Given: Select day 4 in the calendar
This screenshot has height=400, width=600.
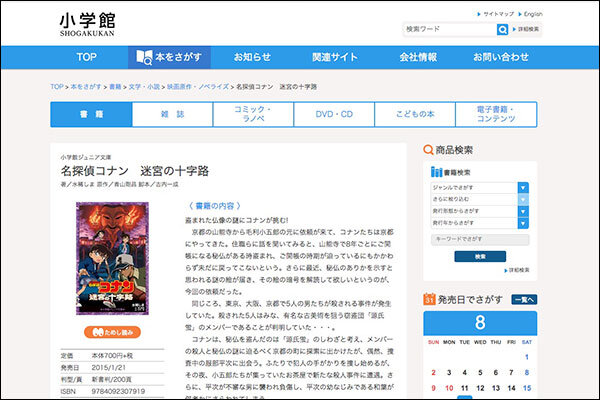Looking at the screenshot, I should tap(465, 372).
